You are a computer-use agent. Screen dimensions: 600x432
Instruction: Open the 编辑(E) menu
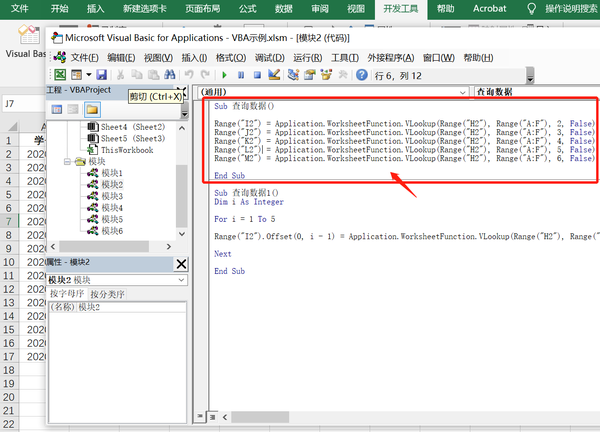[121, 58]
